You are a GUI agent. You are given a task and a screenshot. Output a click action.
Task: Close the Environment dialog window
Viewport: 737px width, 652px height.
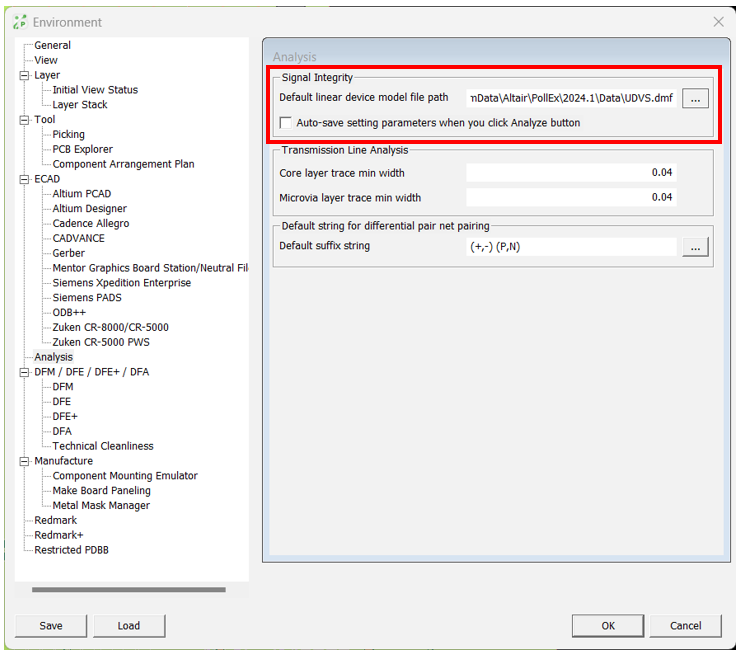(x=718, y=22)
